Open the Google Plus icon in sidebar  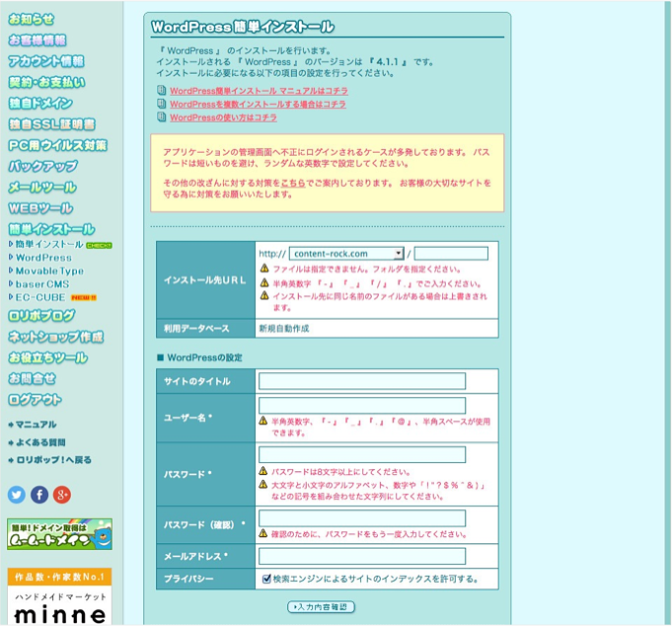(62, 495)
